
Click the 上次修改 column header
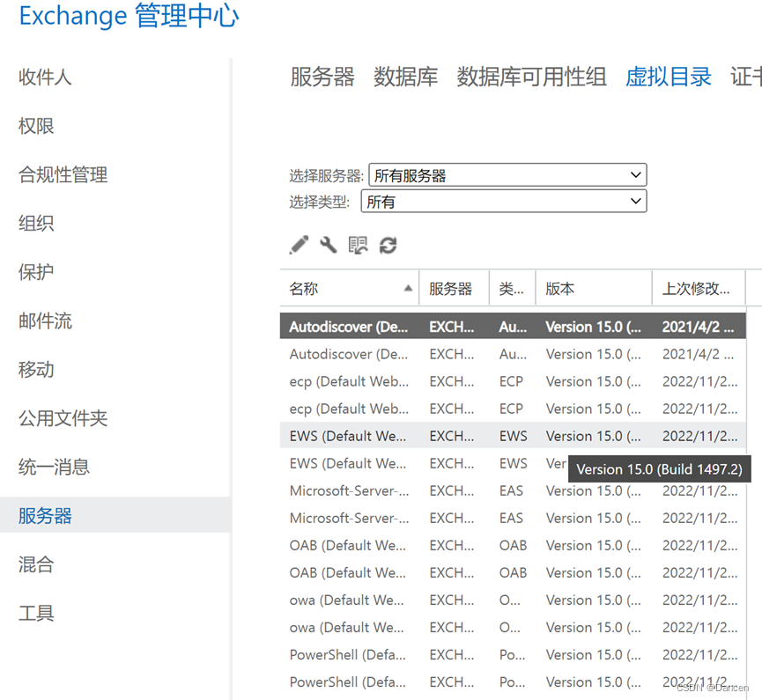[699, 289]
